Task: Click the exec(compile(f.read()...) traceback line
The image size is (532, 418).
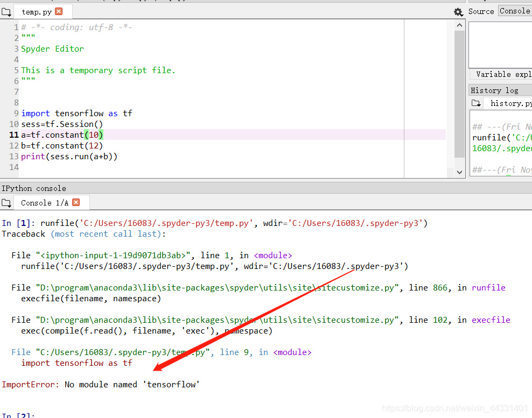Action: [x=146, y=330]
